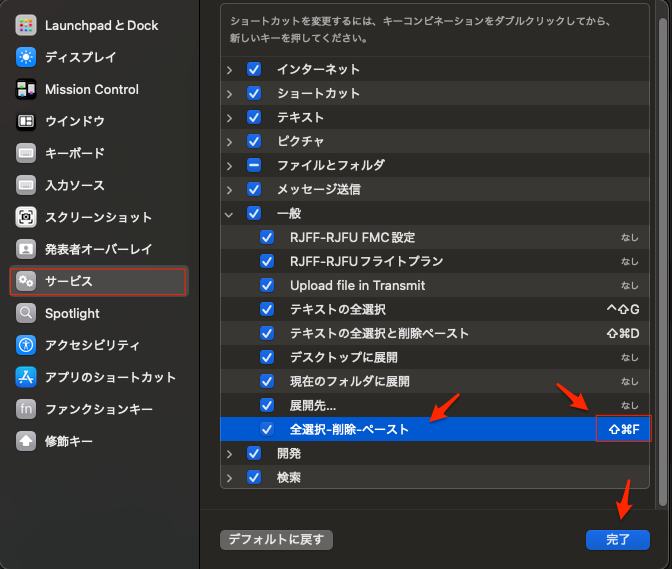This screenshot has height=569, width=672.
Task: Open the ディスプレイ settings icon
Action: click(x=26, y=57)
